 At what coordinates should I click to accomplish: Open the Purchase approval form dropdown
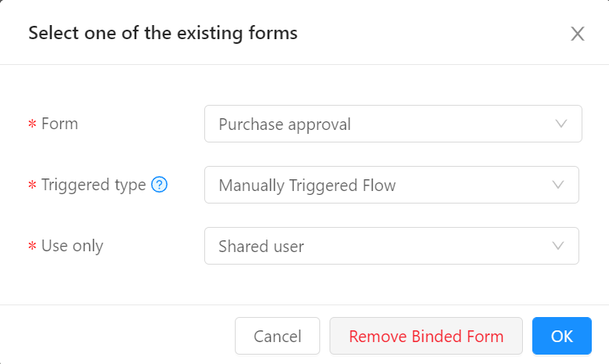pyautogui.click(x=393, y=124)
